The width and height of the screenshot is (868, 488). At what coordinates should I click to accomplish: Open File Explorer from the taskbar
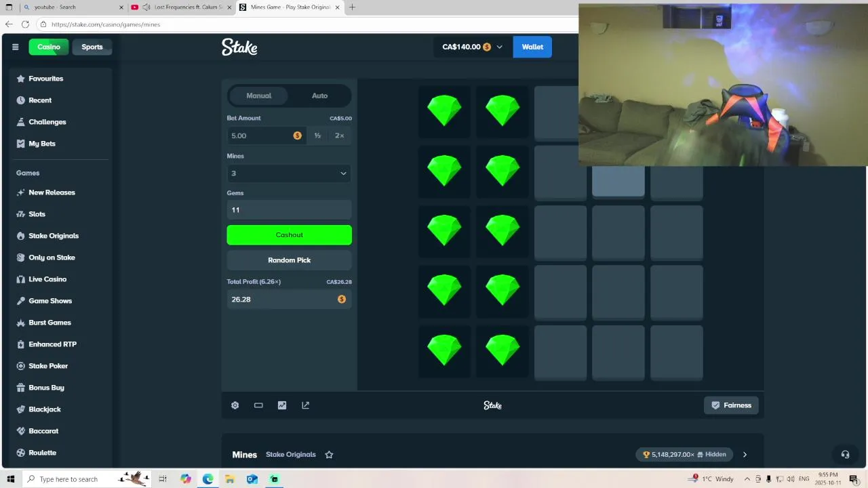[x=230, y=479]
